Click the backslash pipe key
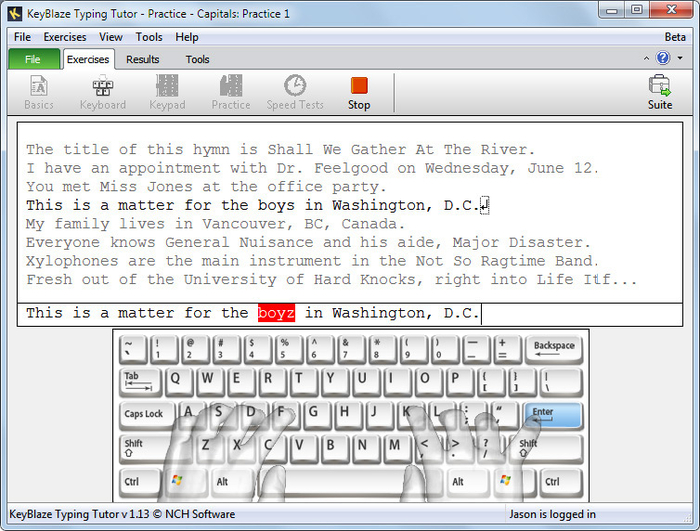700x531 pixels. pos(561,382)
